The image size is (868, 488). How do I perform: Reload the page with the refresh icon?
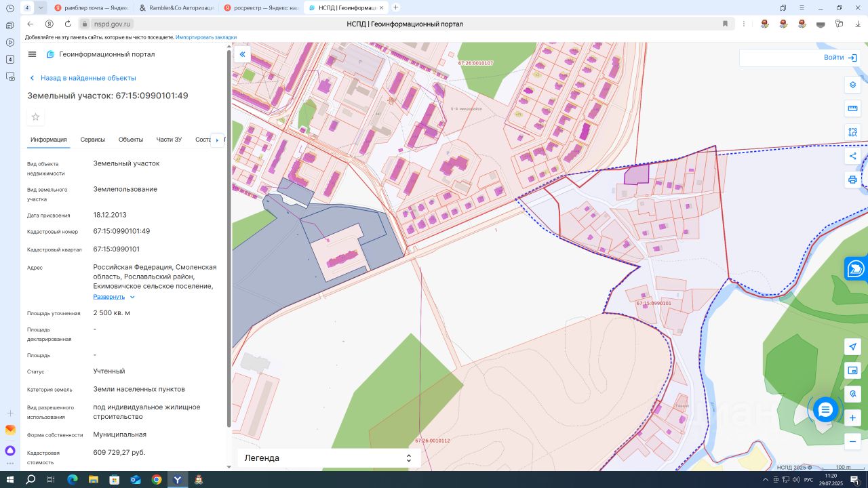pyautogui.click(x=68, y=24)
